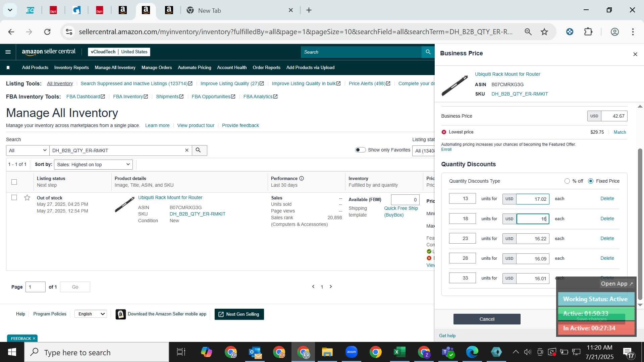Click Enroll link for automated pricing
Image resolution: width=644 pixels, height=362 pixels.
pos(446,149)
